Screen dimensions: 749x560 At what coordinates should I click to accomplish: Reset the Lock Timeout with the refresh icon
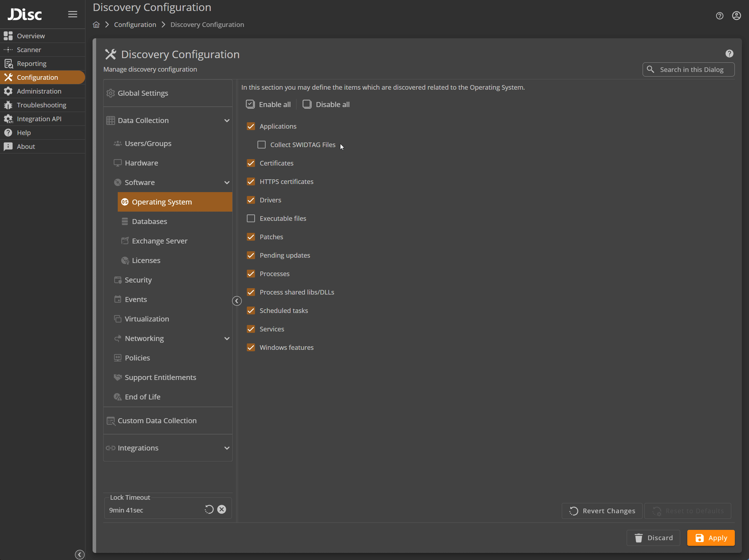(209, 509)
